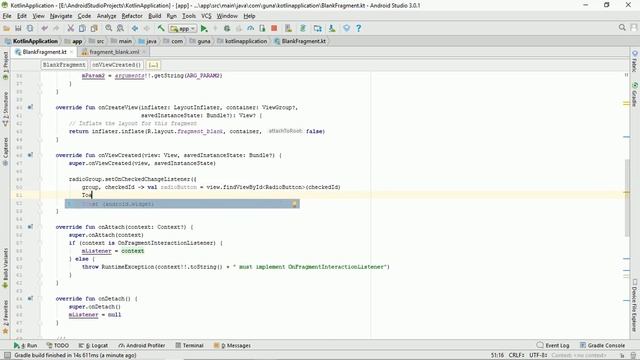The width and height of the screenshot is (640, 360).
Task: Open the Terminal tool window
Action: pyautogui.click(x=189, y=345)
